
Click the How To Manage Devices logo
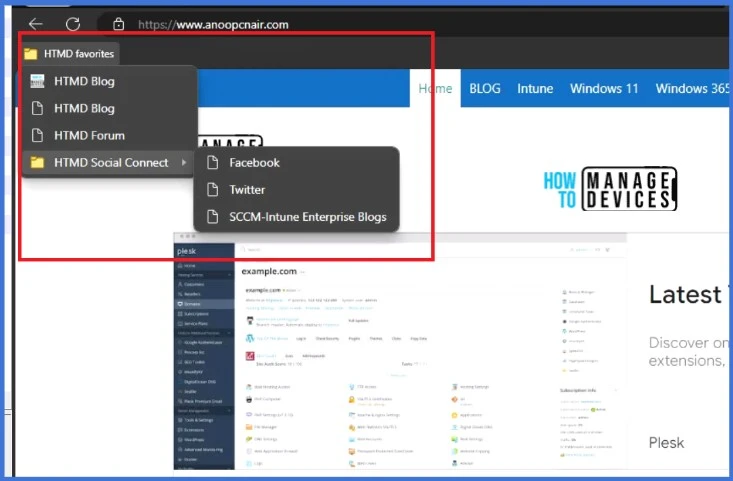point(610,188)
